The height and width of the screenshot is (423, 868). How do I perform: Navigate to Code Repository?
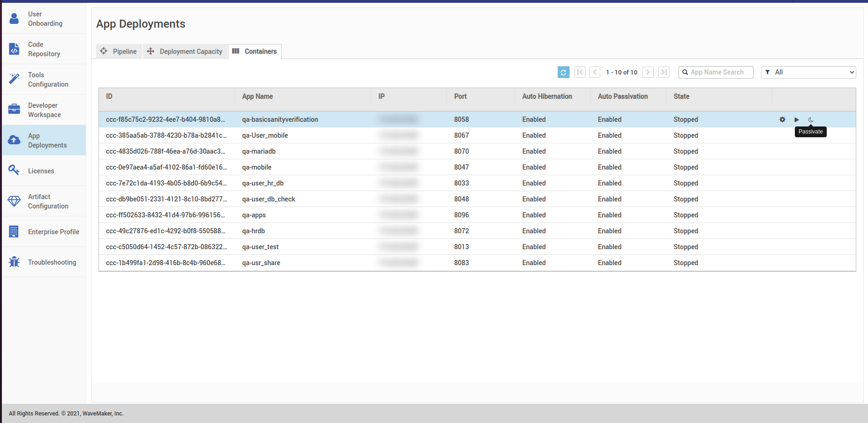pos(44,49)
